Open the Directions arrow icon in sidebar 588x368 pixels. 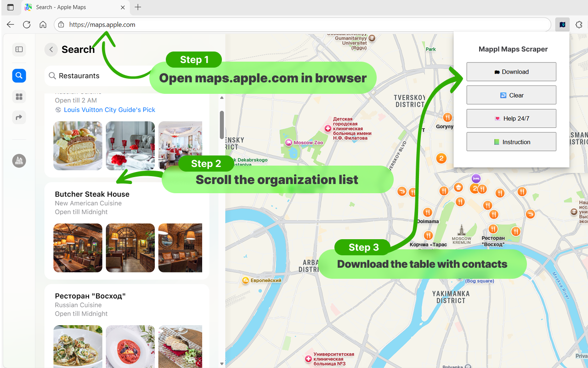click(x=19, y=117)
